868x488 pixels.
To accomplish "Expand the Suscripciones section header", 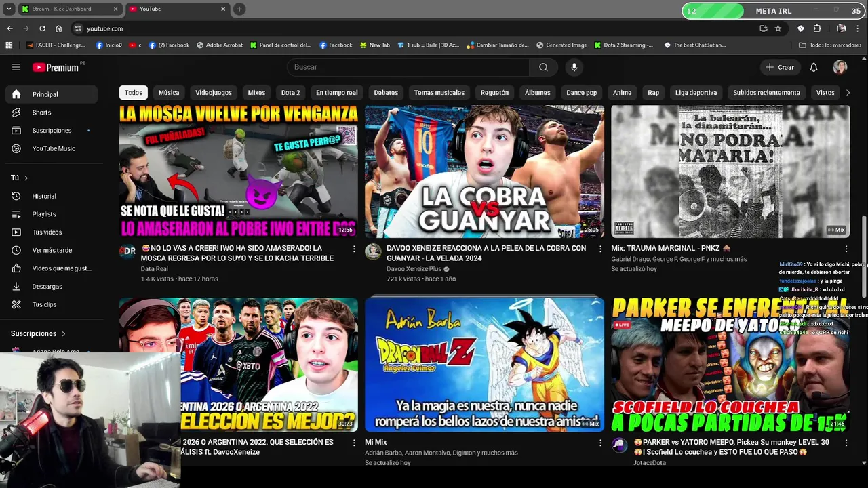I will 39,333.
